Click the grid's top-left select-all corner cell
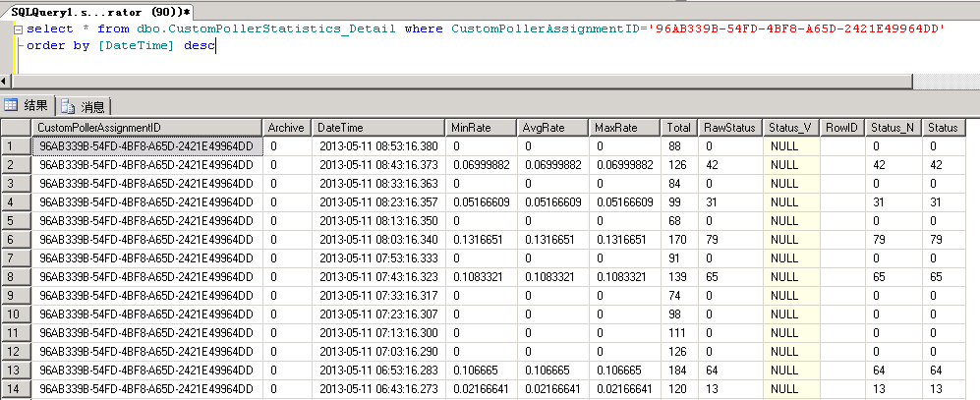 (15, 128)
